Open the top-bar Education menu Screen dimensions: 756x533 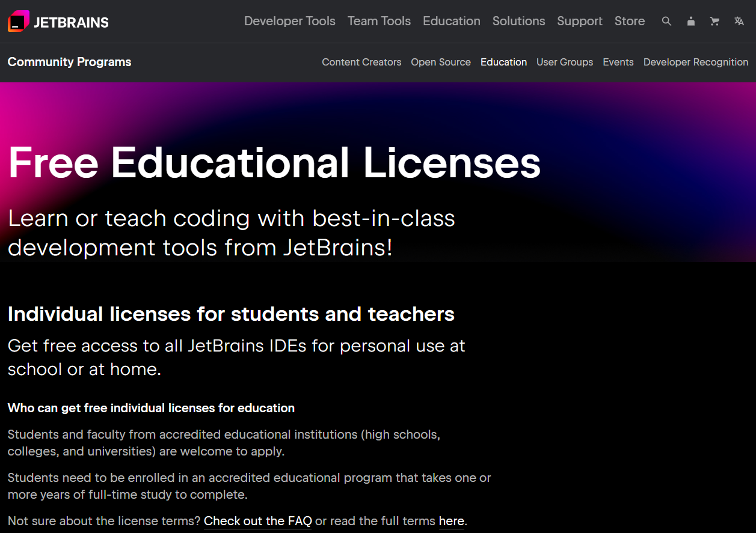point(452,21)
